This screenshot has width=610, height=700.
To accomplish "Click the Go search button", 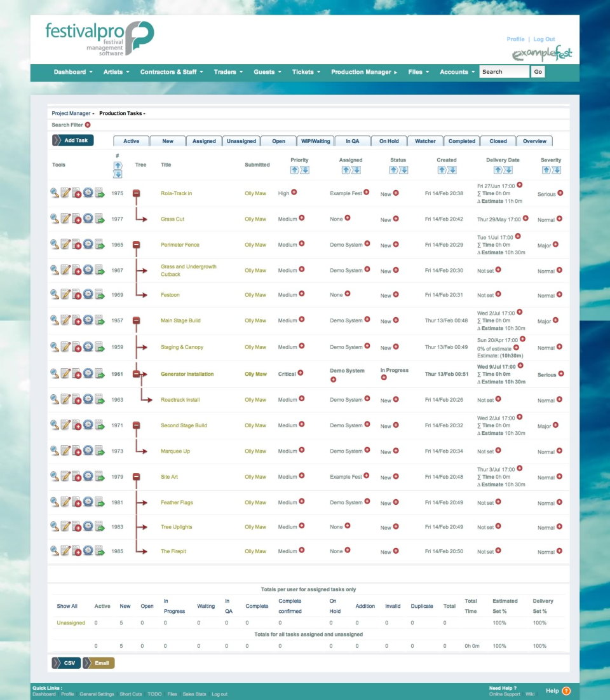I will 538,71.
